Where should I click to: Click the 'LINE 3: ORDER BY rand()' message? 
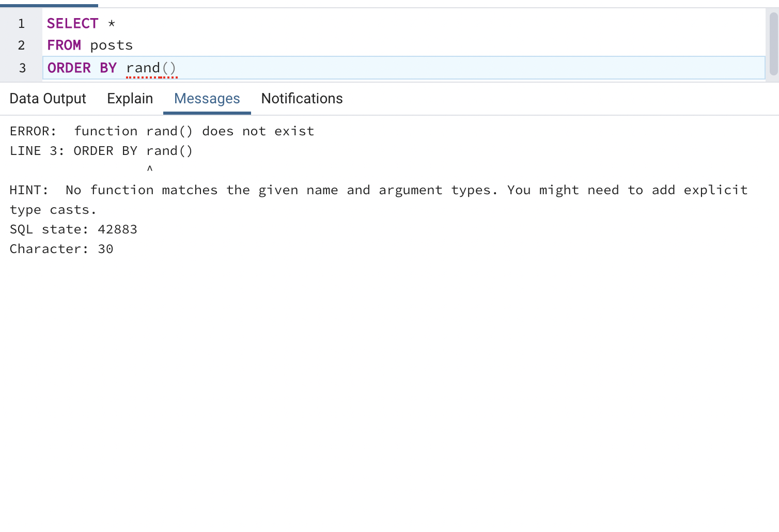(x=101, y=151)
